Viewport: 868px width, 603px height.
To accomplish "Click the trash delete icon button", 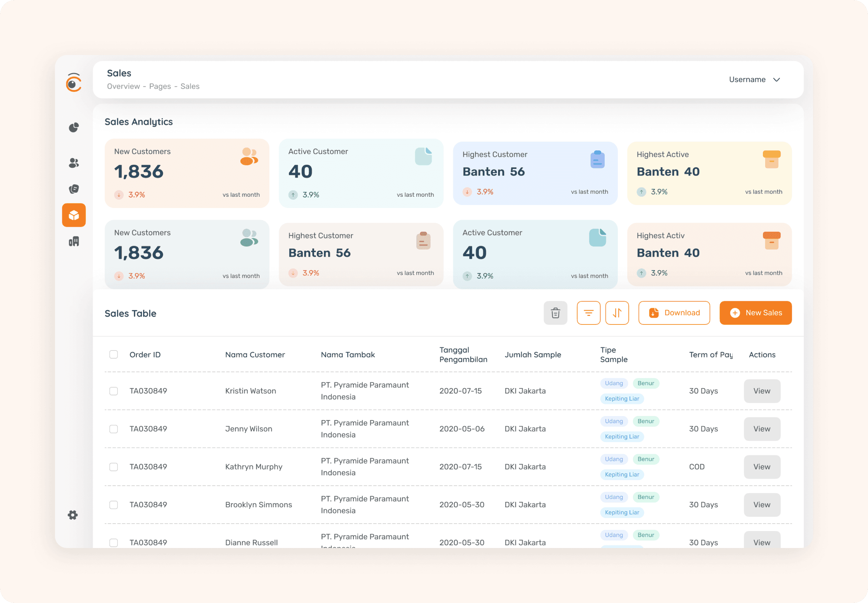I will coord(555,313).
